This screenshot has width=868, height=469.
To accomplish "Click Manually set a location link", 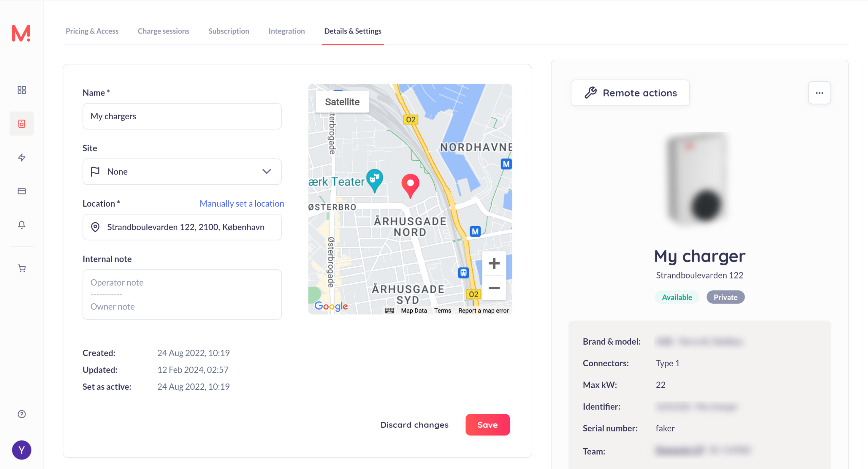I will pyautogui.click(x=242, y=204).
